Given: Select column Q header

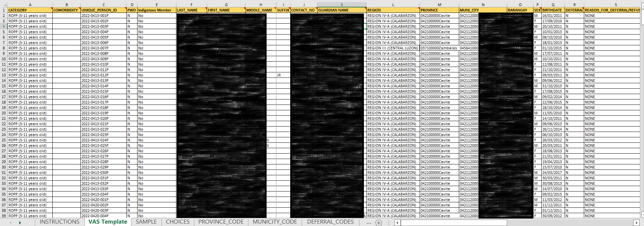Looking at the screenshot, I should [553, 5].
